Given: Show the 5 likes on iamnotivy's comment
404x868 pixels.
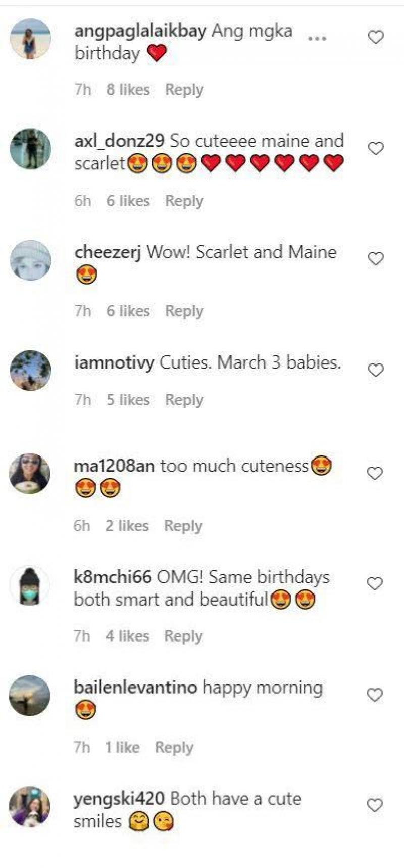Looking at the screenshot, I should [128, 400].
